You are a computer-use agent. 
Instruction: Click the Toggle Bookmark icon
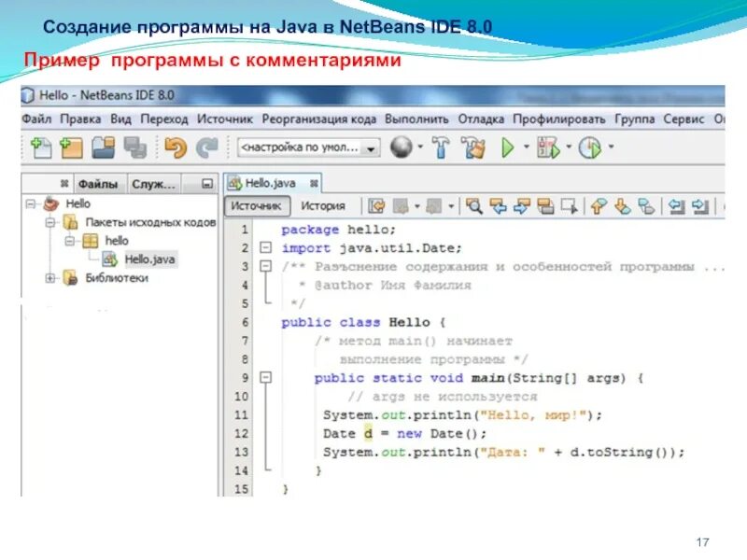[646, 206]
